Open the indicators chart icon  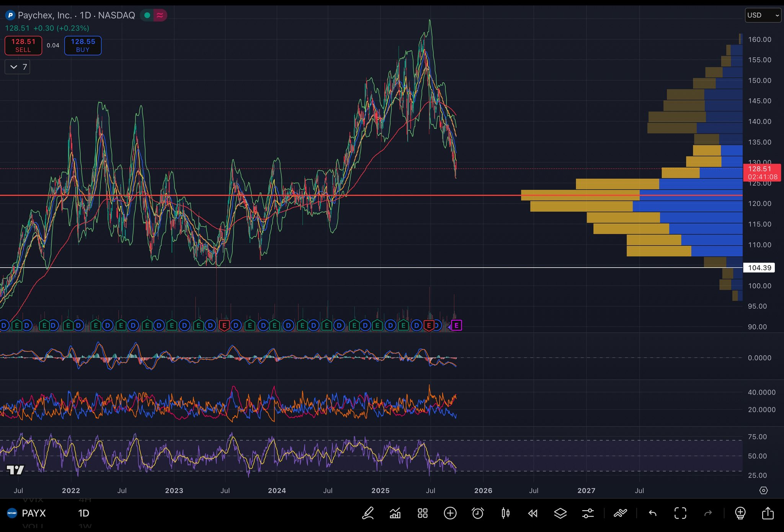pos(395,513)
